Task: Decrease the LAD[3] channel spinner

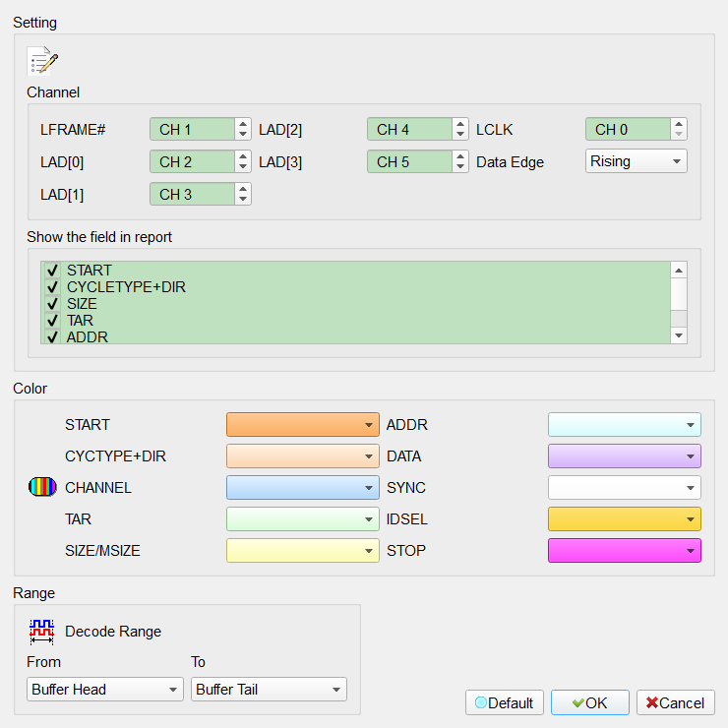Action: coord(460,166)
